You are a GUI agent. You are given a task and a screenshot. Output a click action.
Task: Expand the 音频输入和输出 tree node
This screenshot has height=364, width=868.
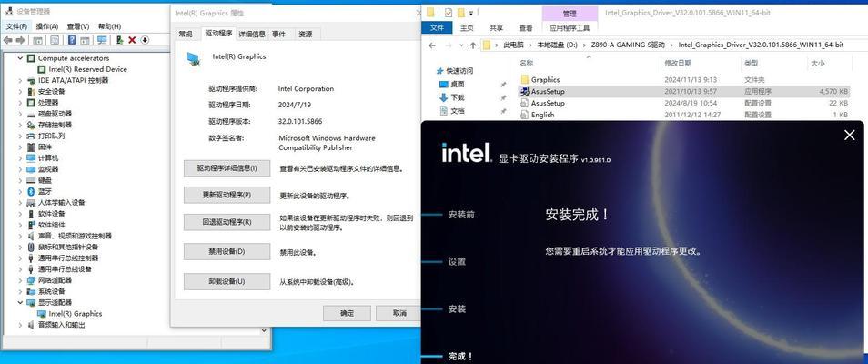(x=21, y=325)
